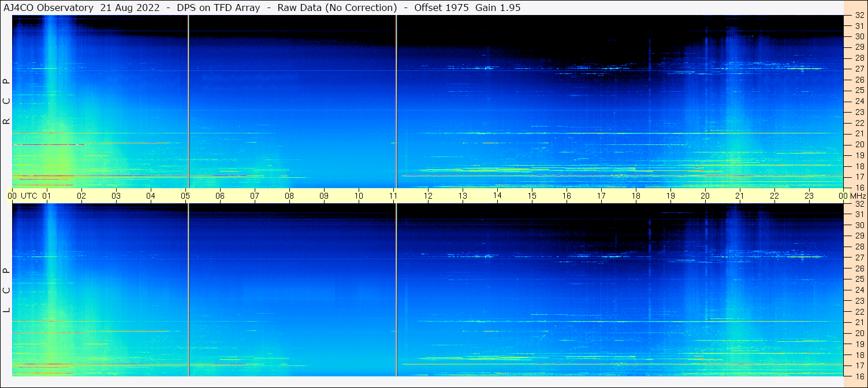Click the 15 hour tick label
The width and height of the screenshot is (868, 388).
(532, 196)
